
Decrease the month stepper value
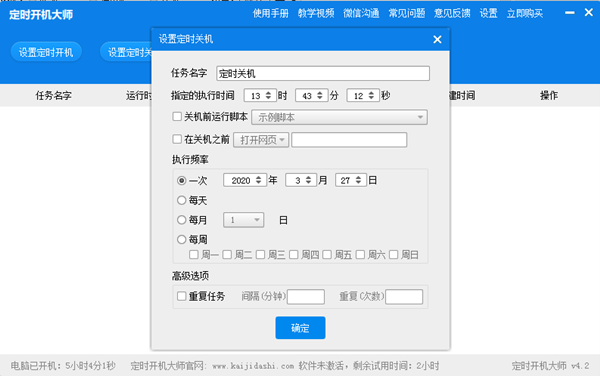[308, 183]
